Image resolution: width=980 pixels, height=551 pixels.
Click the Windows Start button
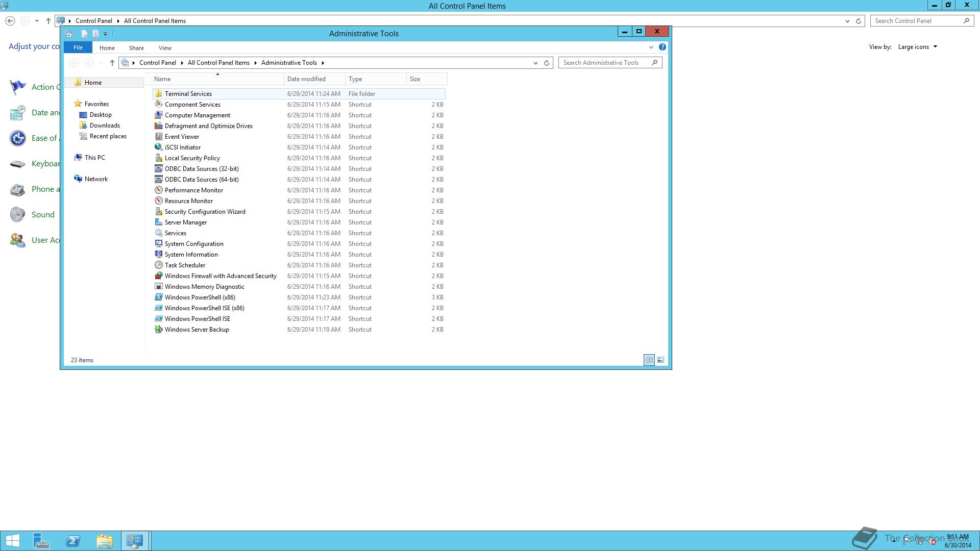13,541
